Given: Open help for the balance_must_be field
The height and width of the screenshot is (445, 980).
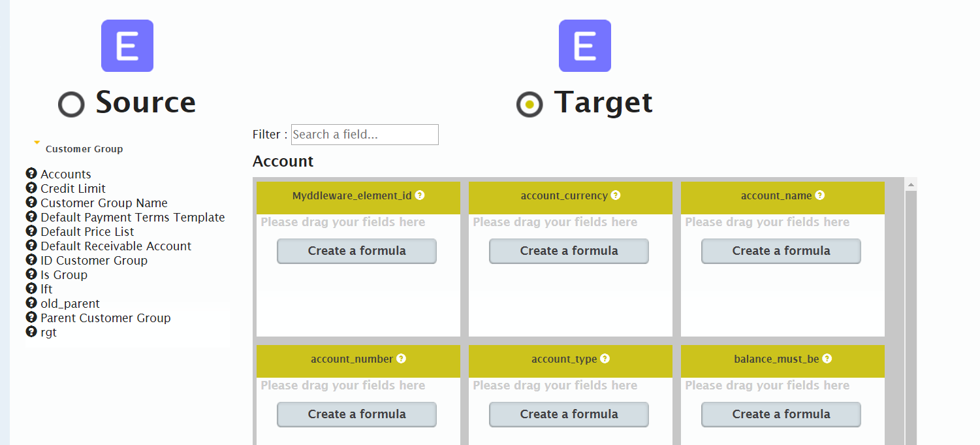Looking at the screenshot, I should 827,358.
